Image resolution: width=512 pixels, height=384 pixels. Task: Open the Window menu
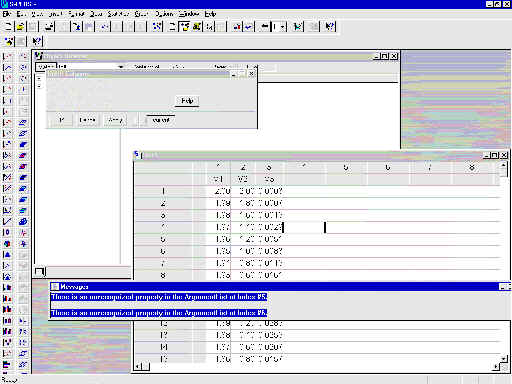click(x=189, y=14)
